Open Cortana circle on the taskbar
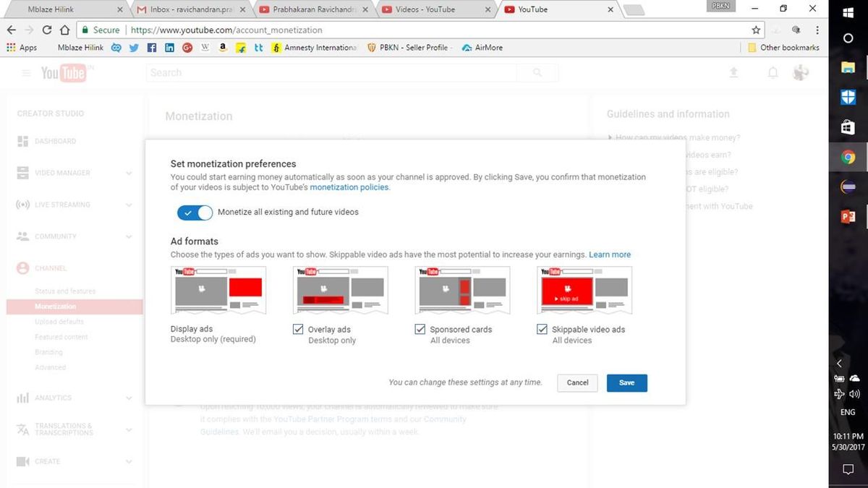 848,38
